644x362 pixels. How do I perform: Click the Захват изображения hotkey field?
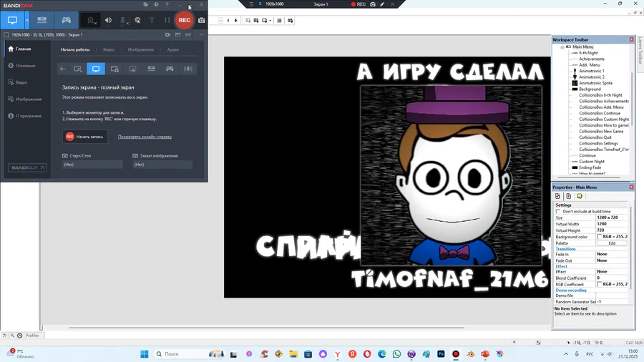pos(162,165)
